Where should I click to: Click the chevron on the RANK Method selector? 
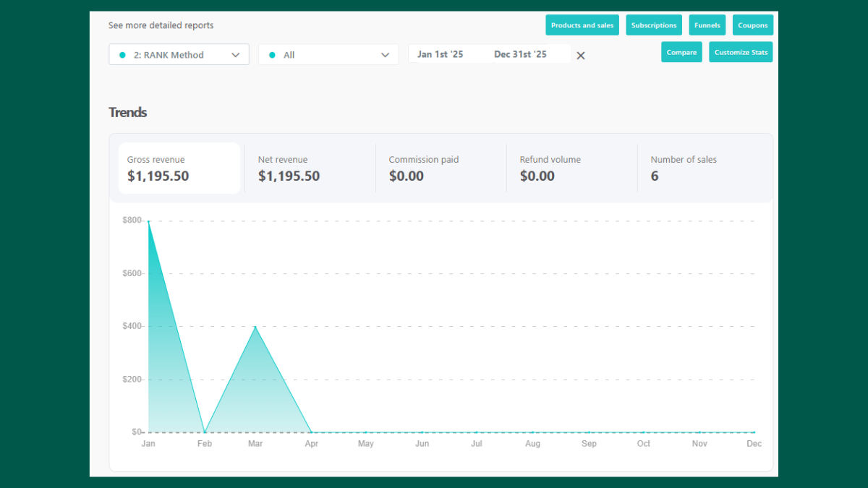(236, 54)
